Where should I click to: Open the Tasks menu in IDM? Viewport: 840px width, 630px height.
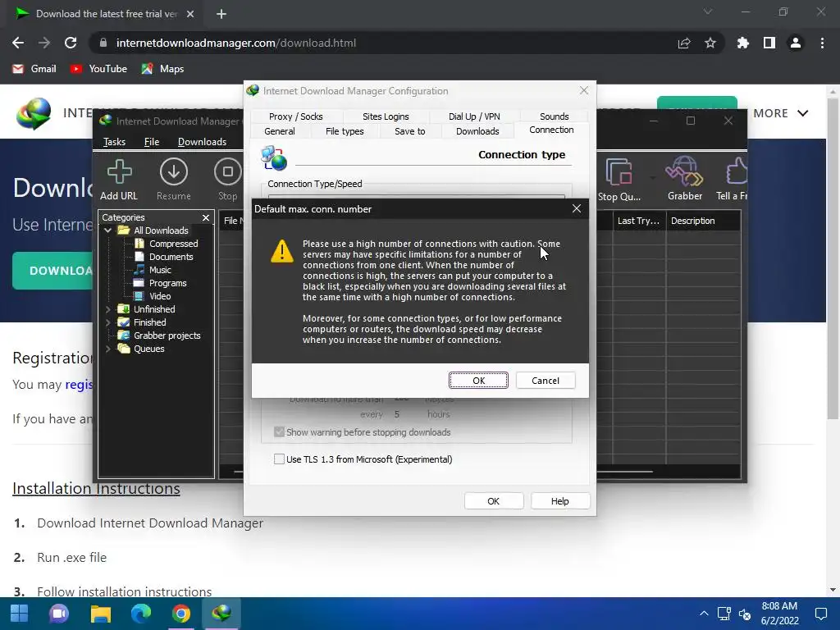(114, 141)
